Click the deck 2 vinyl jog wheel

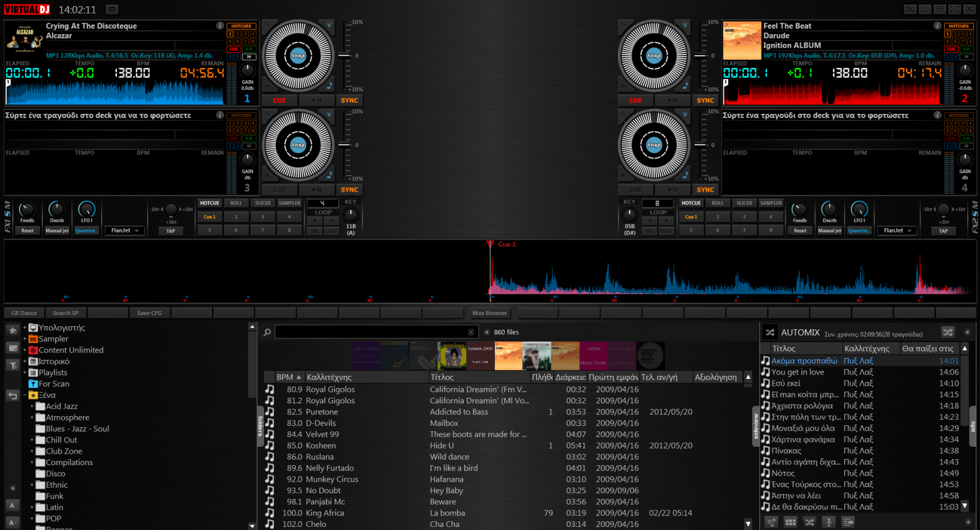pos(654,56)
